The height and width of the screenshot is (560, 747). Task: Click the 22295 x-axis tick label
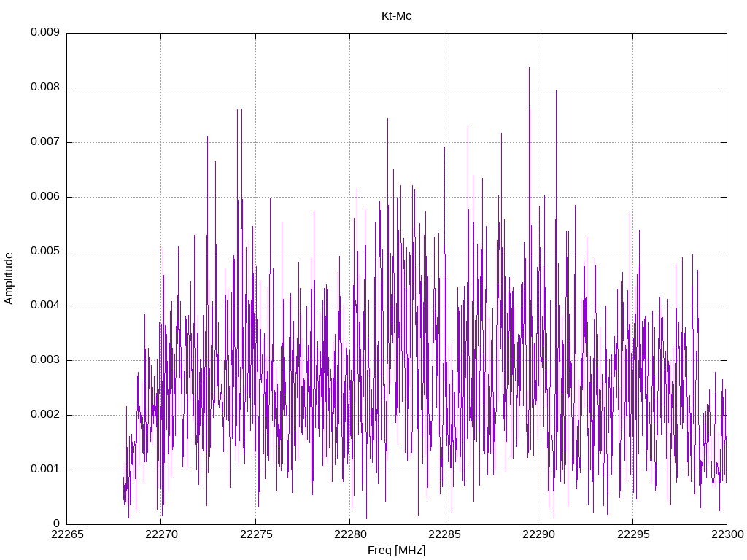(633, 534)
